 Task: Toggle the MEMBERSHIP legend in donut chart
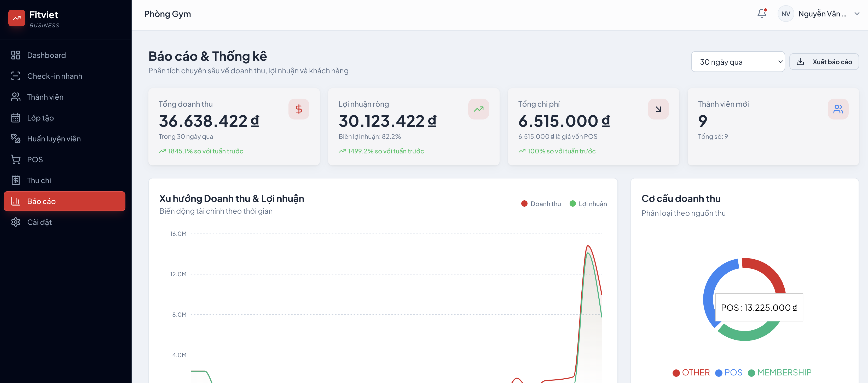[779, 373]
